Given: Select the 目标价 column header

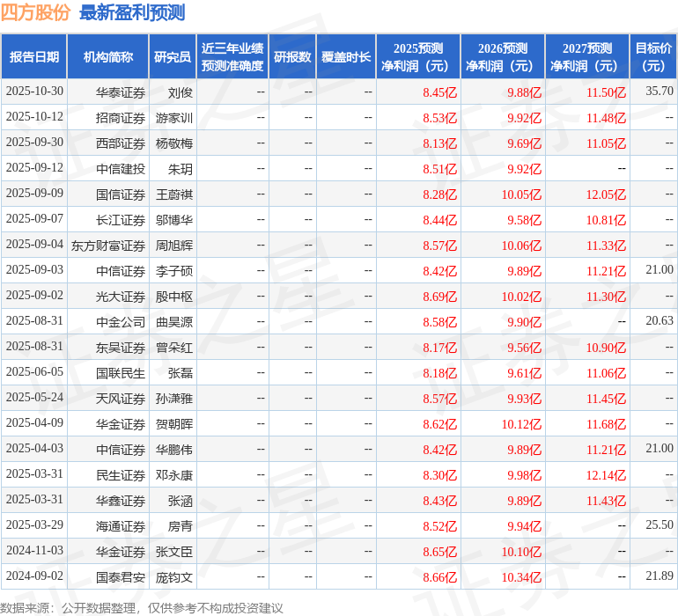Looking at the screenshot, I should [x=653, y=57].
